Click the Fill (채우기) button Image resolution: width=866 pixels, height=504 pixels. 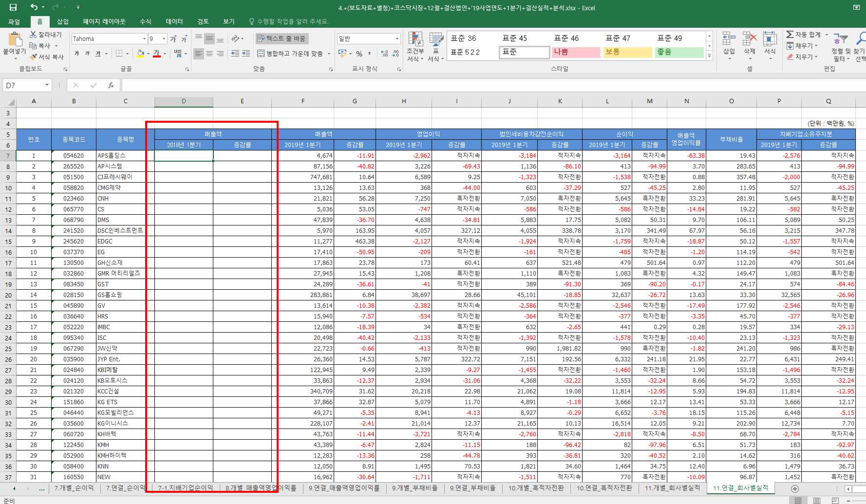[x=800, y=46]
